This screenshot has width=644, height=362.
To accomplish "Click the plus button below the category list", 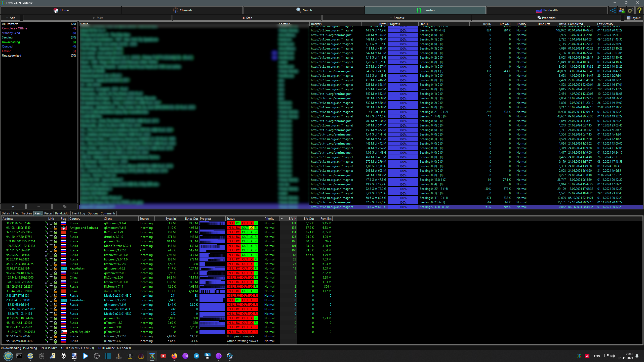I will (x=13, y=207).
